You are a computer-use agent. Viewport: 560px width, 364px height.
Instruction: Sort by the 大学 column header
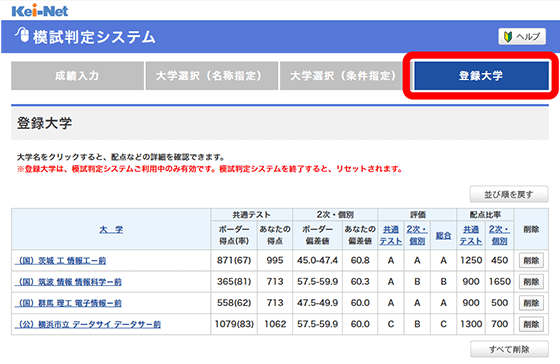pos(111,229)
